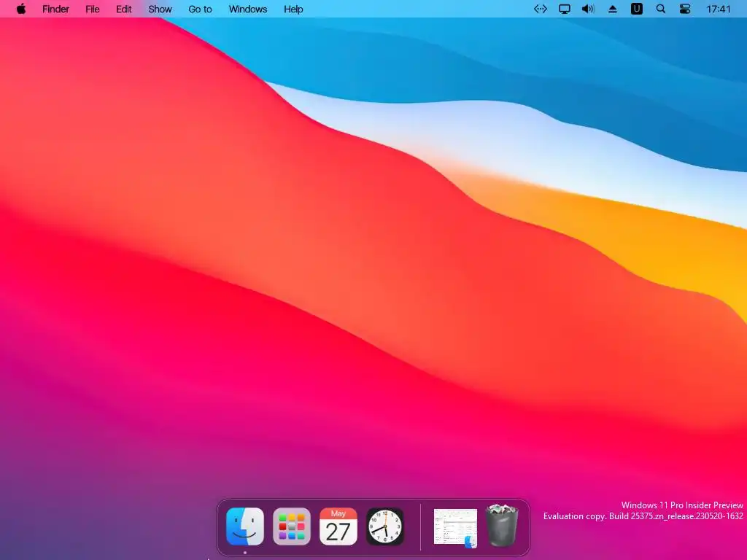Open the Windows menu
The image size is (747, 560).
coord(248,9)
